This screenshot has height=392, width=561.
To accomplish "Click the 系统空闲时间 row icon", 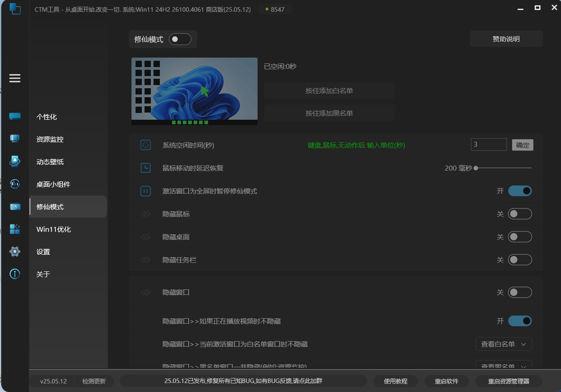I will (145, 145).
